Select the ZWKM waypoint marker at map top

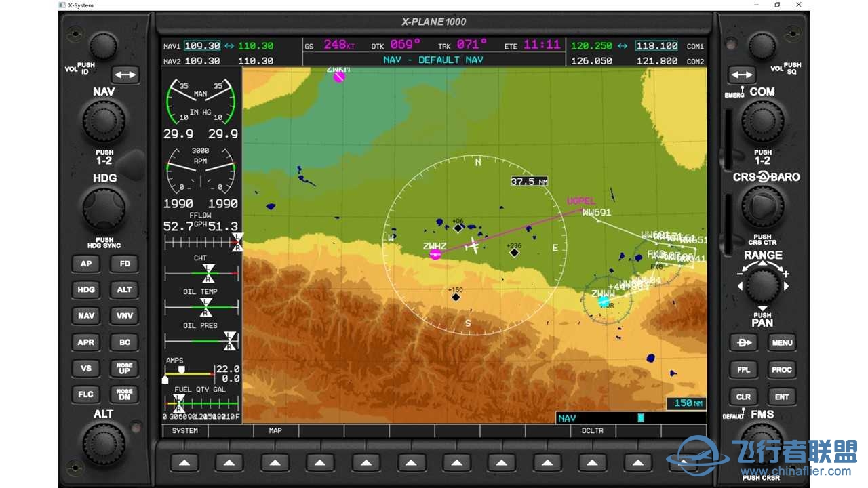point(339,77)
